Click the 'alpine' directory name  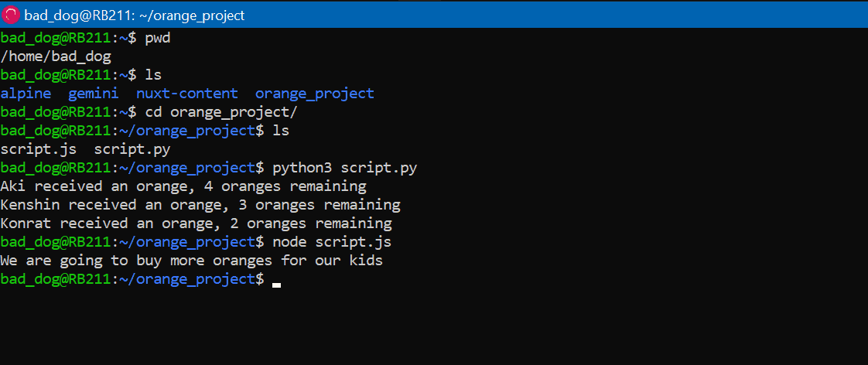pyautogui.click(x=26, y=94)
